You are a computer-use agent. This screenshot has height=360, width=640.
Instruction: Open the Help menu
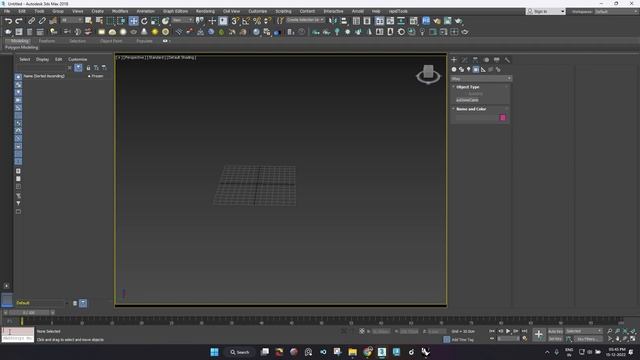pyautogui.click(x=376, y=11)
